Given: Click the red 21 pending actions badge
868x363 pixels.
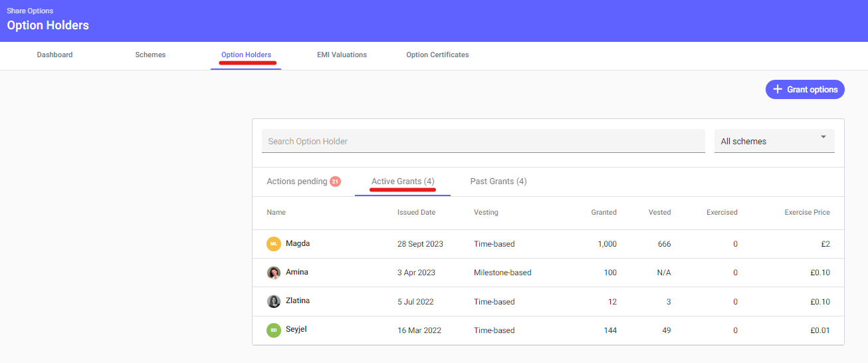Looking at the screenshot, I should click(x=335, y=181).
